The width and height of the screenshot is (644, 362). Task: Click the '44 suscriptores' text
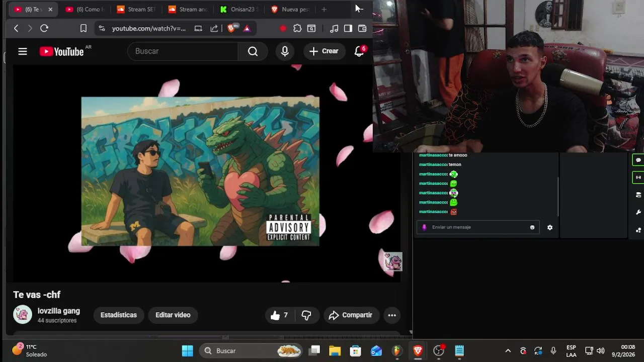(x=57, y=320)
